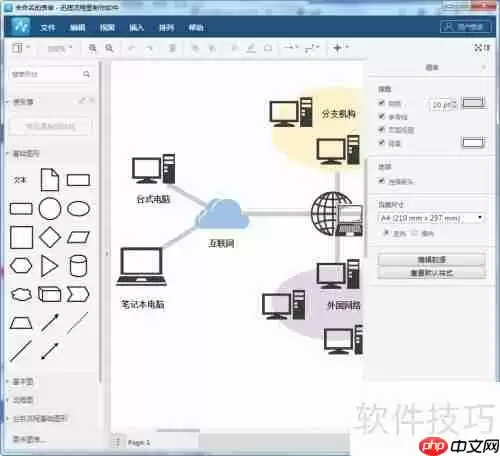The image size is (500, 456).
Task: Toggle the background checkbox
Action: 382,143
